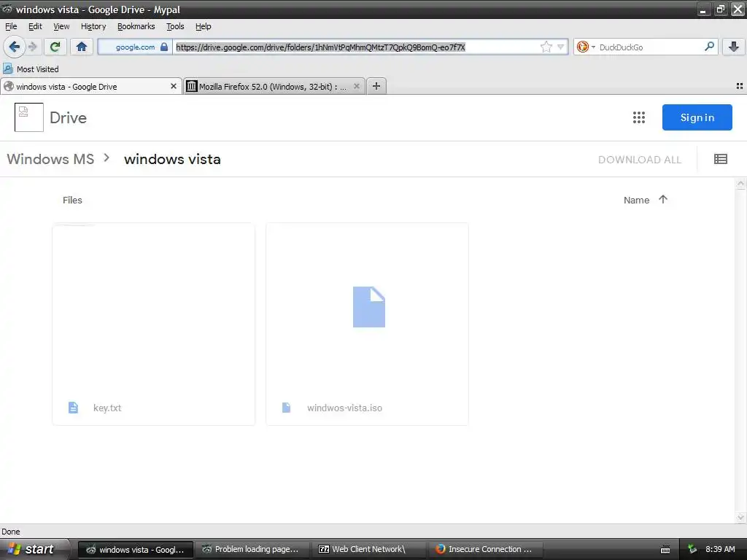Viewport: 747px width, 560px height.
Task: Open the URL history dropdown arrow
Action: coord(561,47)
